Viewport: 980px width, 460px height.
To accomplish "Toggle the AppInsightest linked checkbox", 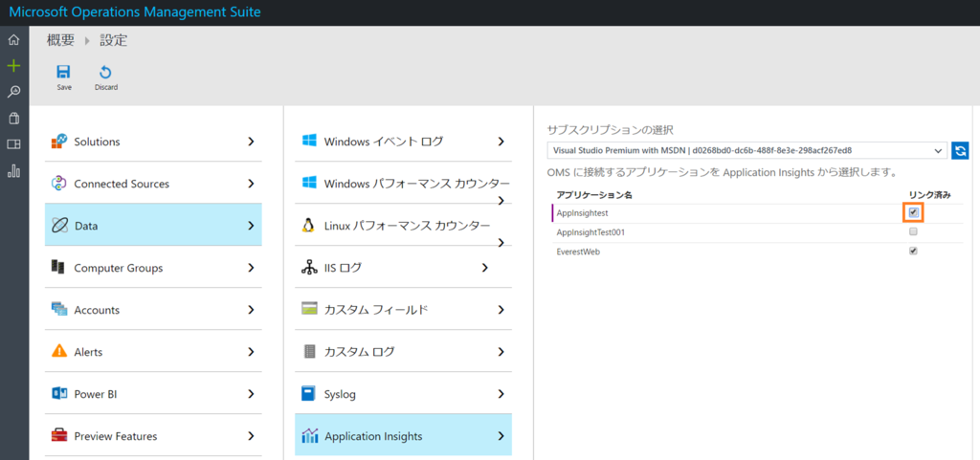I will [913, 212].
